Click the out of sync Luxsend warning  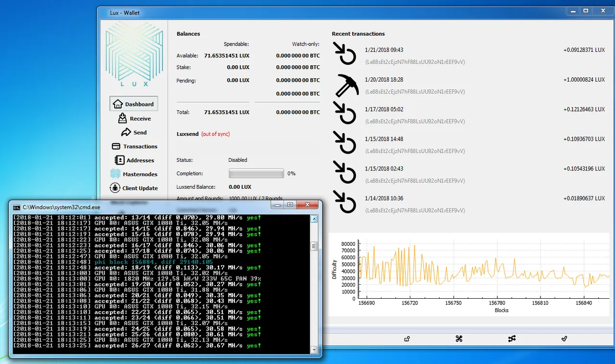tap(215, 134)
